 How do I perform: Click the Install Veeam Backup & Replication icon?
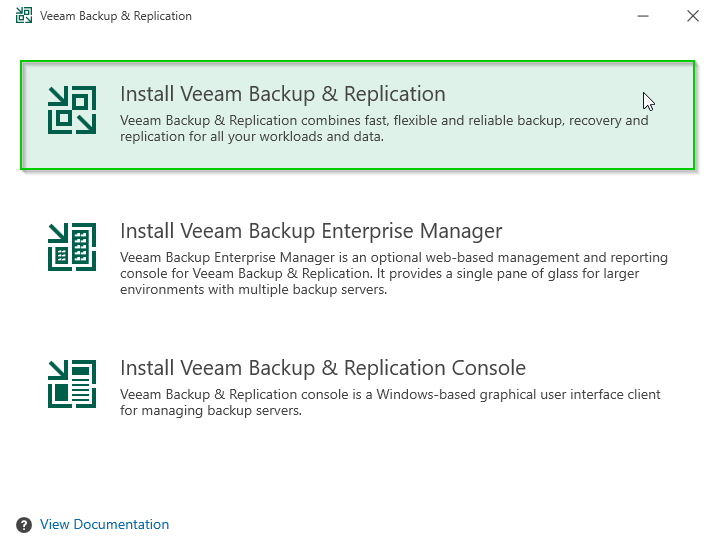[72, 110]
